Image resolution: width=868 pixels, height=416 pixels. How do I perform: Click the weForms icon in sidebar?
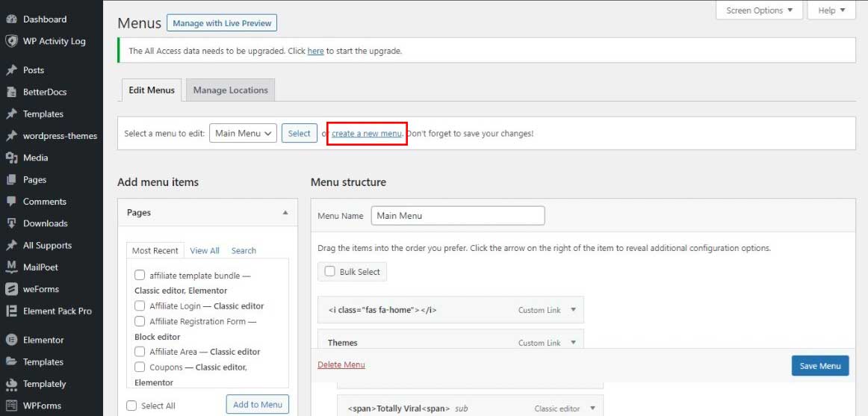pos(11,289)
